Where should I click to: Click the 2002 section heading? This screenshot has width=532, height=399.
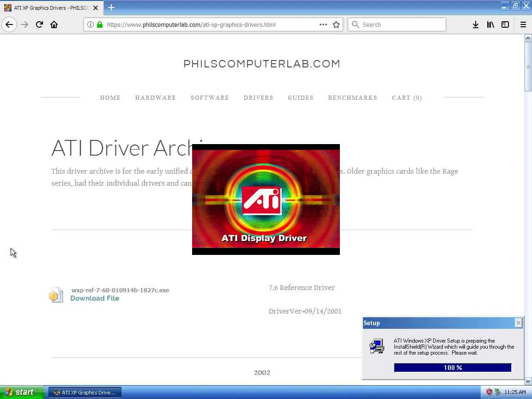click(262, 373)
